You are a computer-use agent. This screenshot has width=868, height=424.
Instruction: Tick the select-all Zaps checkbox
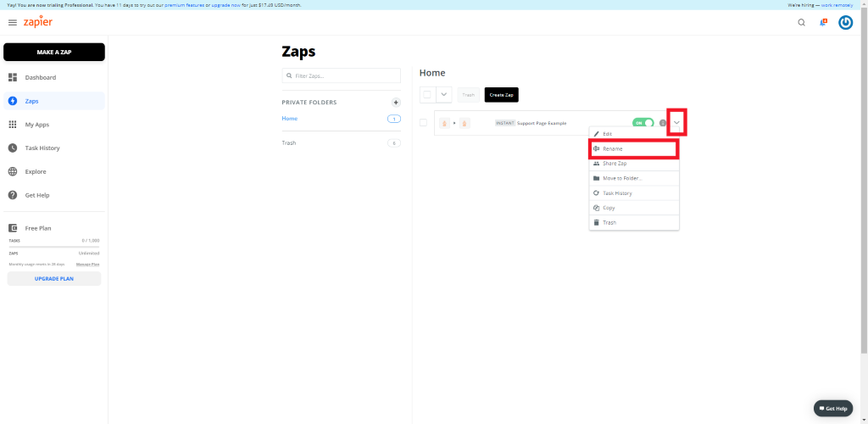click(x=427, y=95)
